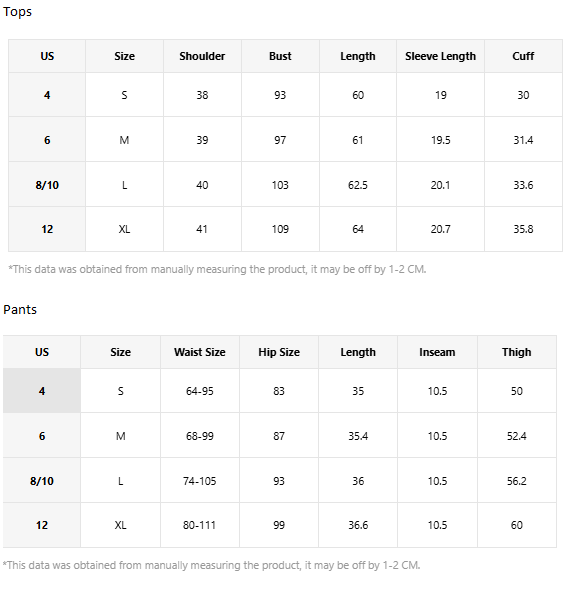Click the Thigh column header
The image size is (564, 591).
tap(517, 352)
